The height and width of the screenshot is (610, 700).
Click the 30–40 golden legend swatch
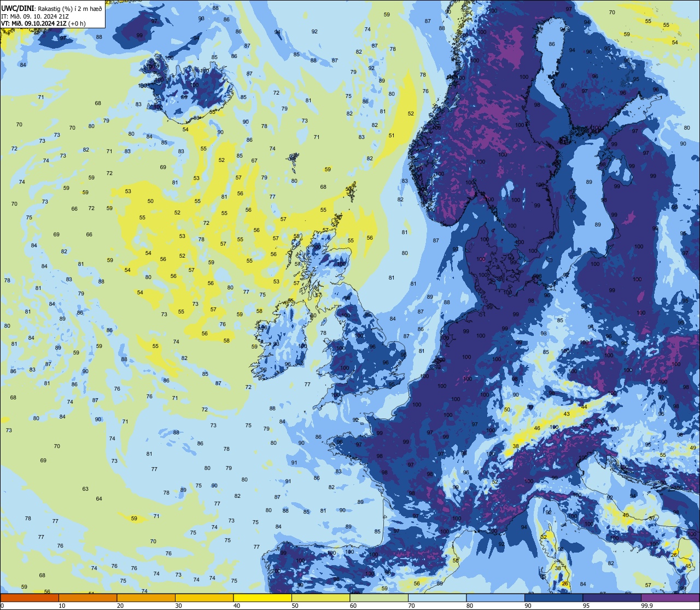tap(204, 597)
